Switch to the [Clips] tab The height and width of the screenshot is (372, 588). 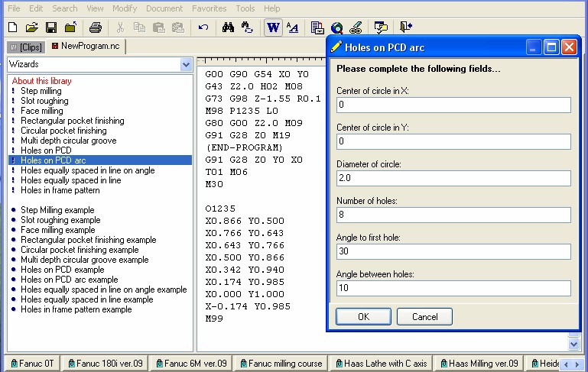tap(25, 47)
